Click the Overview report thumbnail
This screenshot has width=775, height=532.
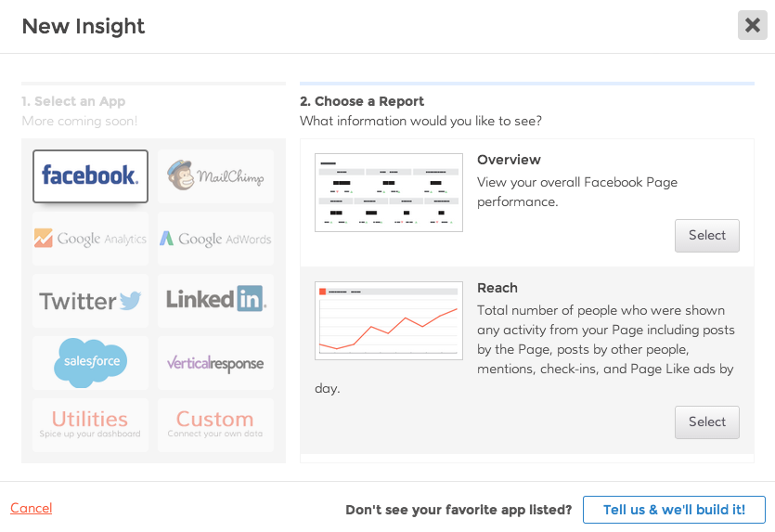click(x=388, y=192)
